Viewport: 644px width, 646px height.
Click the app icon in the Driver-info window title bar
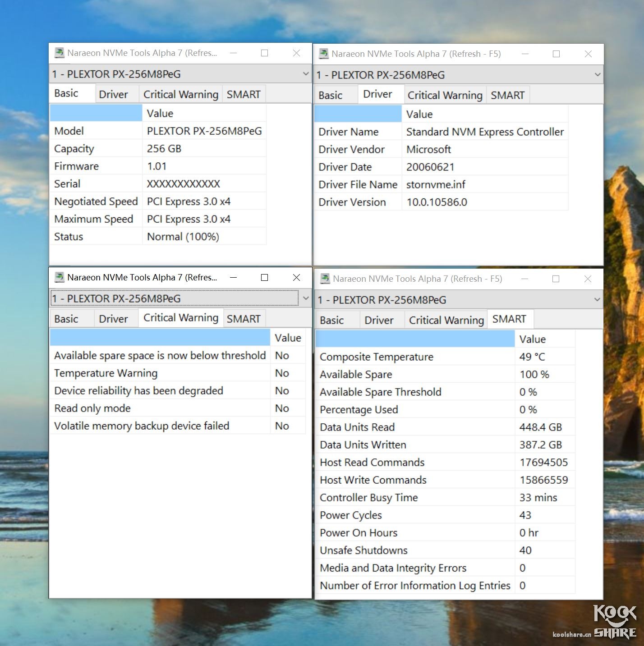click(323, 54)
